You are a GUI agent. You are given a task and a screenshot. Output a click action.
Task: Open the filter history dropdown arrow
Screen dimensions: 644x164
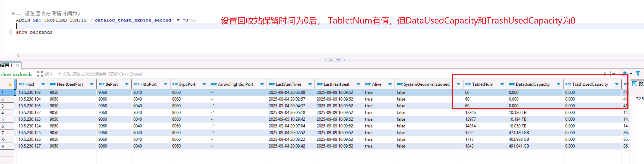click(614, 74)
